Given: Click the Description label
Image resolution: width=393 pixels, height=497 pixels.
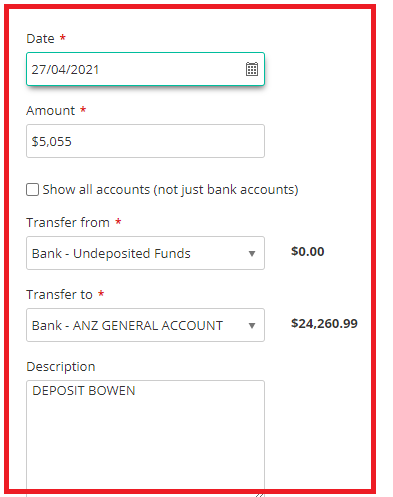Looking at the screenshot, I should [61, 367].
